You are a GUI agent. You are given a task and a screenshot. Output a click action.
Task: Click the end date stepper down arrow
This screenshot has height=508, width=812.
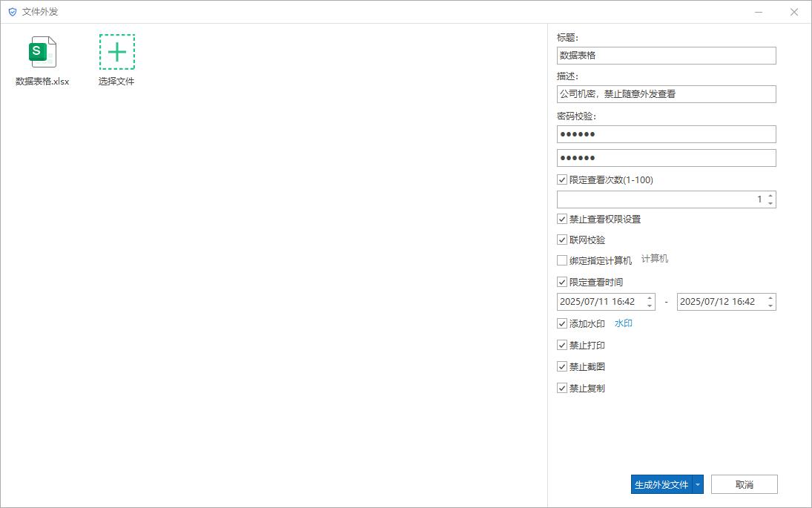(x=770, y=306)
